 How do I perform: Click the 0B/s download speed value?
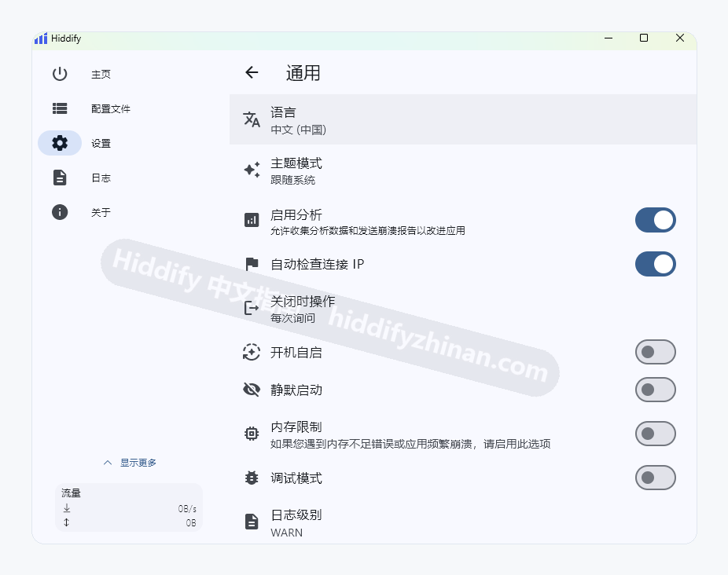(x=186, y=509)
